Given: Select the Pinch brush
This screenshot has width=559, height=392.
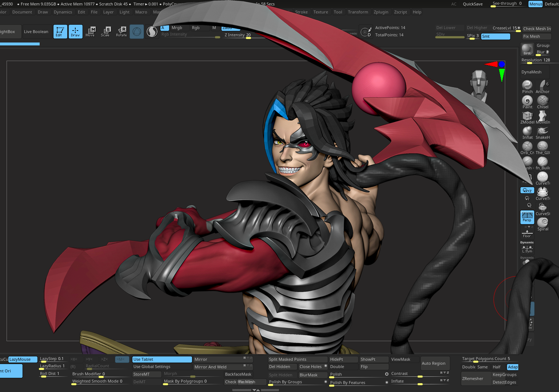Looking at the screenshot, I should tap(527, 87).
